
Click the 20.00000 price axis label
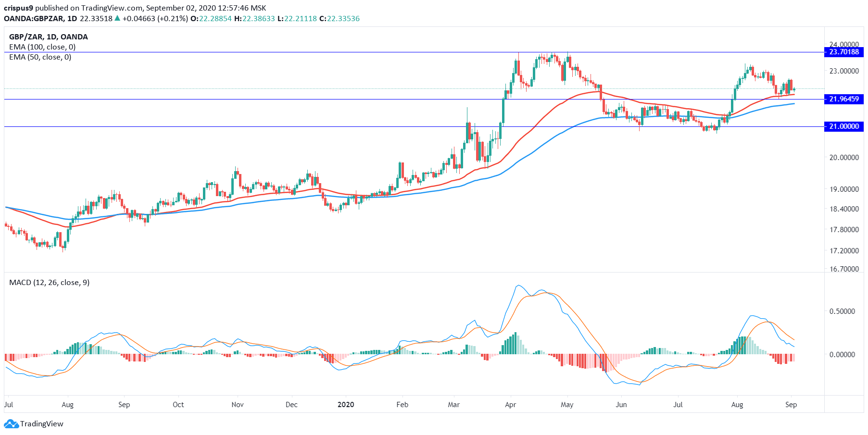(844, 158)
